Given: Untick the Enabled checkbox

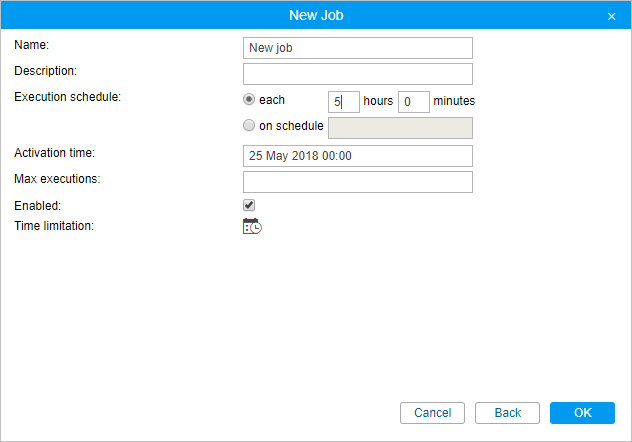Looking at the screenshot, I should (249, 205).
